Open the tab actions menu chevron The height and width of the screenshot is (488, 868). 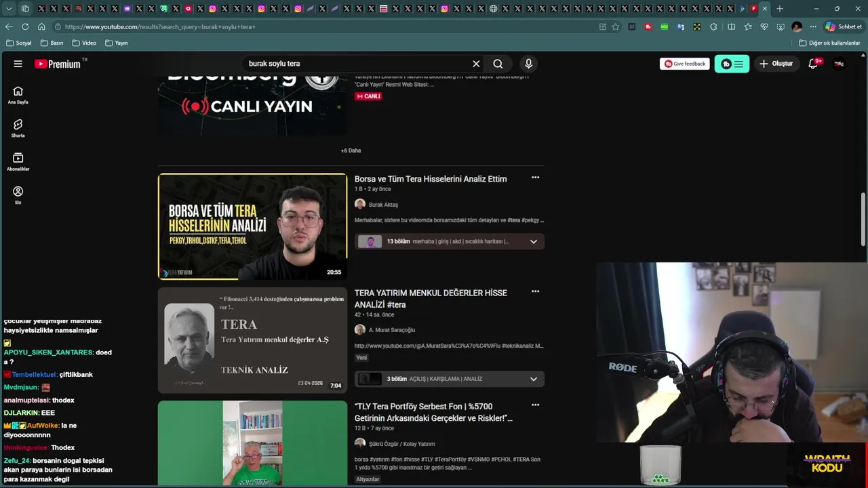[9, 9]
